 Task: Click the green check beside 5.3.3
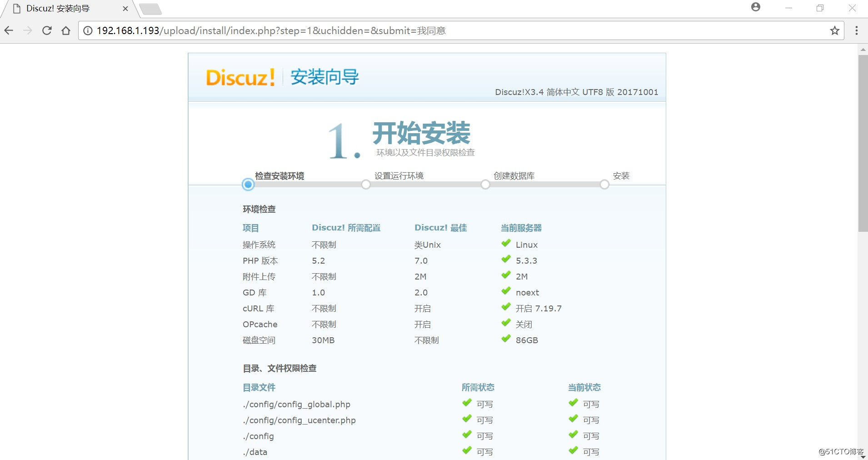(506, 259)
